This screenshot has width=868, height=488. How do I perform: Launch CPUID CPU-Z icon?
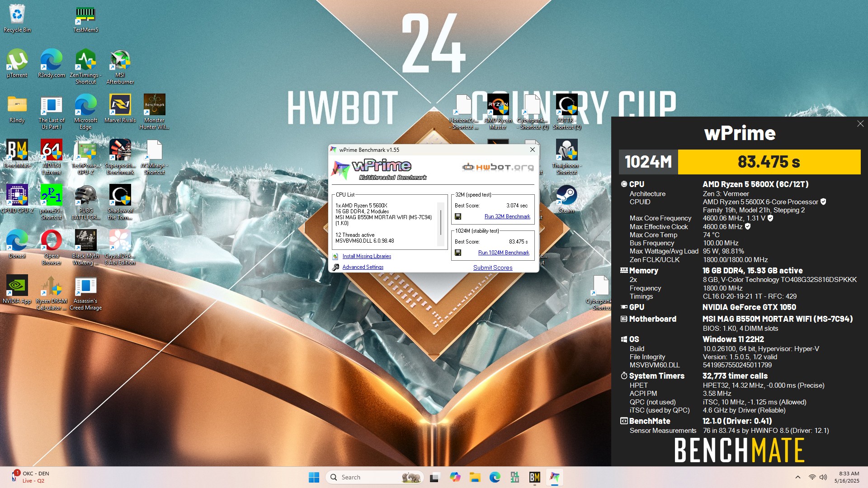pos(17,199)
